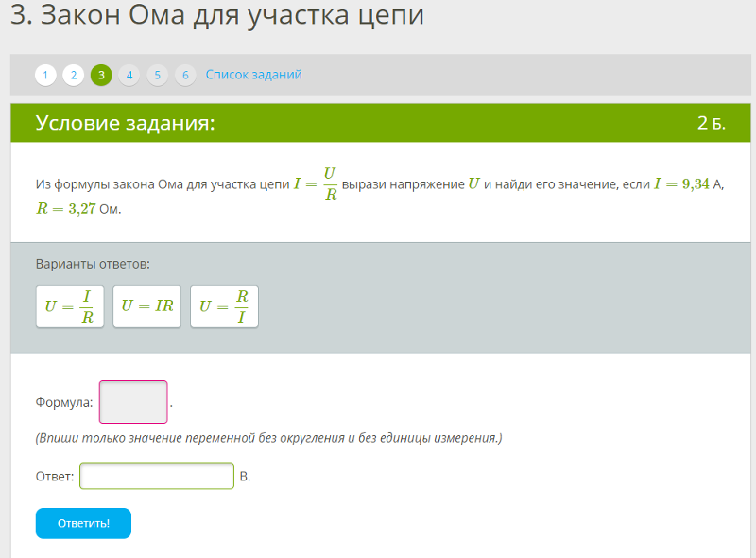
Task: Click the I = U/R formula in text
Action: pyautogui.click(x=316, y=183)
